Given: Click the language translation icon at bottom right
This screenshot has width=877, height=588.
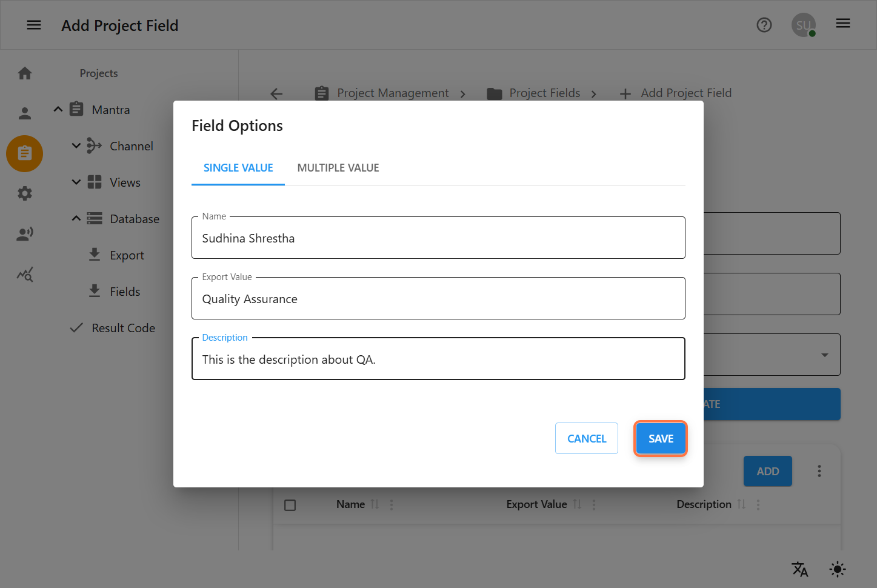Looking at the screenshot, I should point(799,569).
